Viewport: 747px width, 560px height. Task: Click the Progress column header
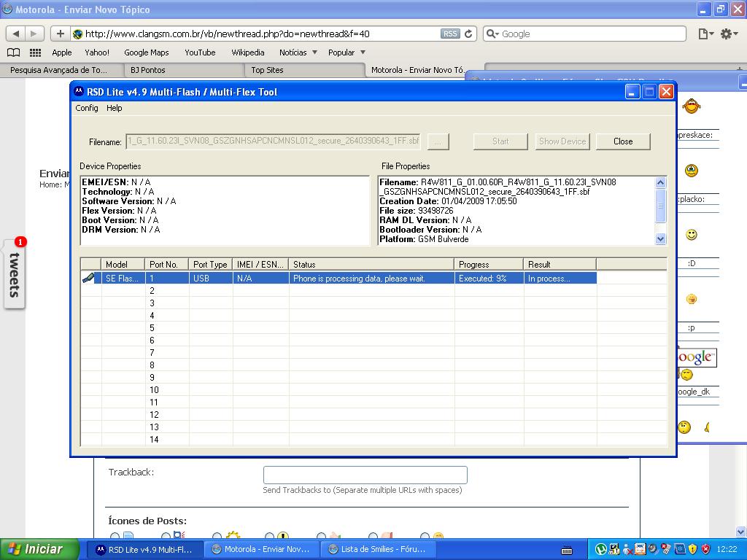489,264
